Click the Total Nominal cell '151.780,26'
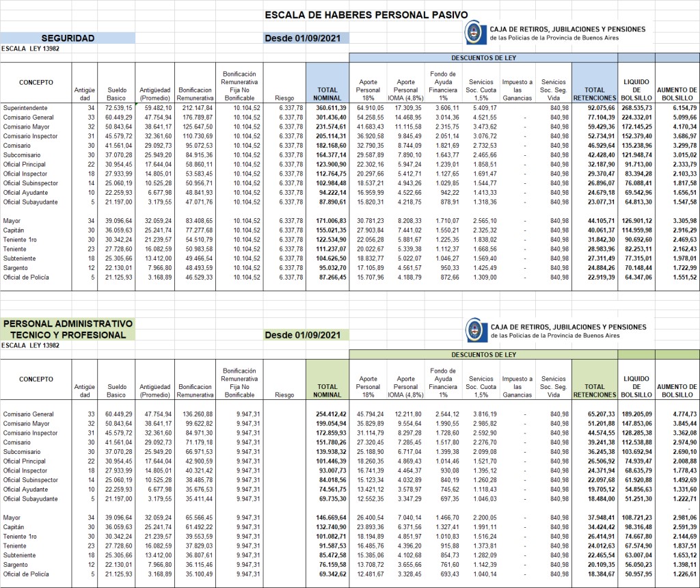The width and height of the screenshot is (700, 588). pyautogui.click(x=331, y=442)
